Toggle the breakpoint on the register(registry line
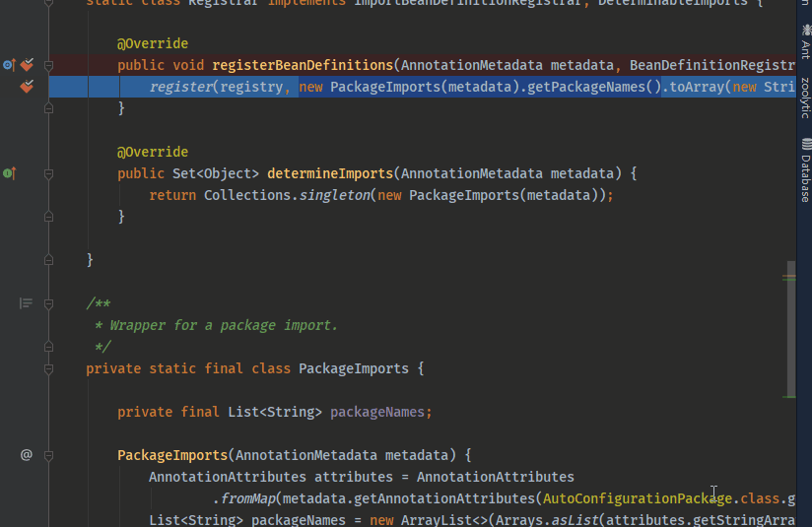Viewport: 812px width, 527px height. (x=27, y=87)
